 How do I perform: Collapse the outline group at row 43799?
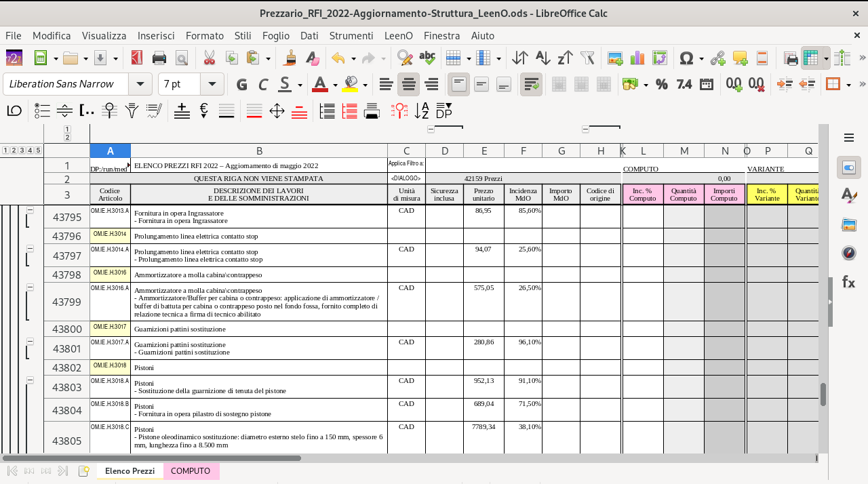point(30,287)
